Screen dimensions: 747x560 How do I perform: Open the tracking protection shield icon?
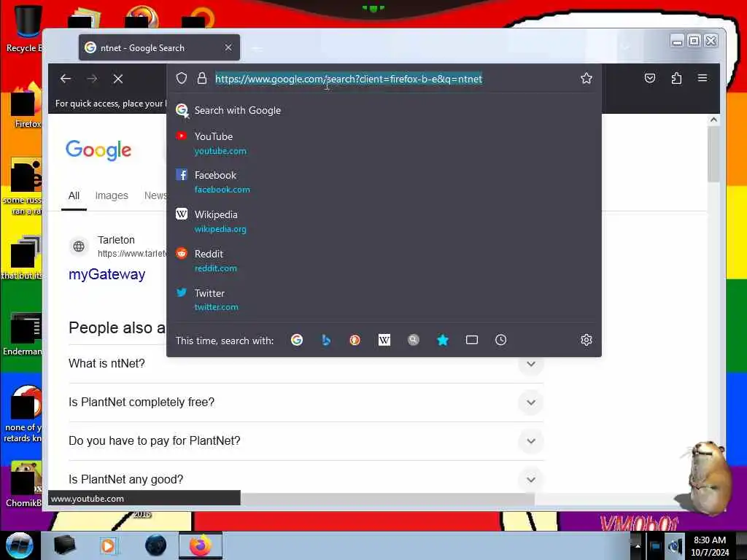coord(182,78)
